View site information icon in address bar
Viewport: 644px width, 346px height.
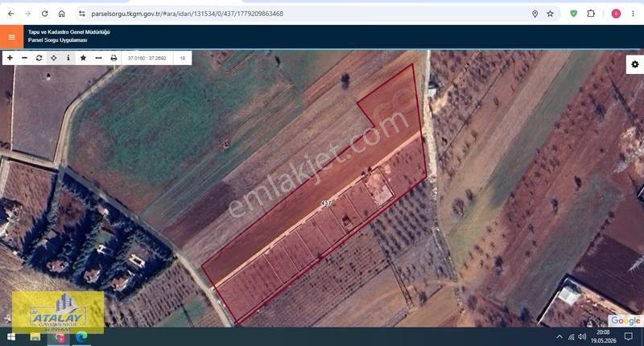click(x=82, y=14)
